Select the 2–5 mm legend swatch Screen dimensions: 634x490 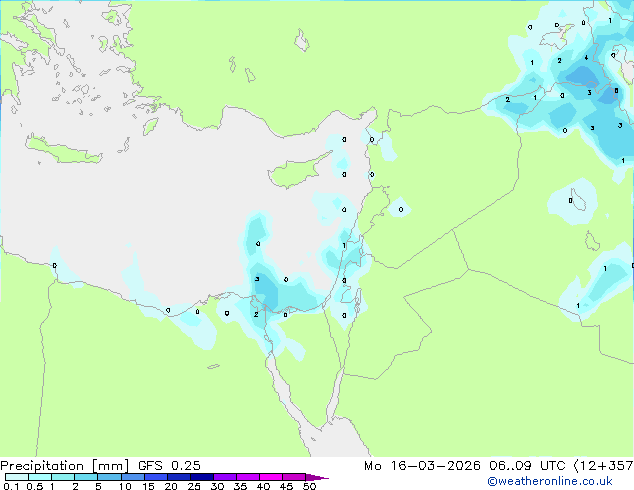click(x=86, y=477)
